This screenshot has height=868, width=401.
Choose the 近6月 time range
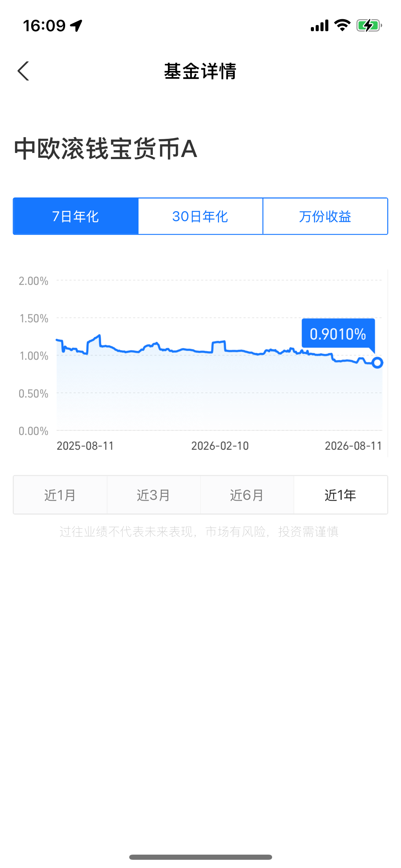tap(247, 495)
